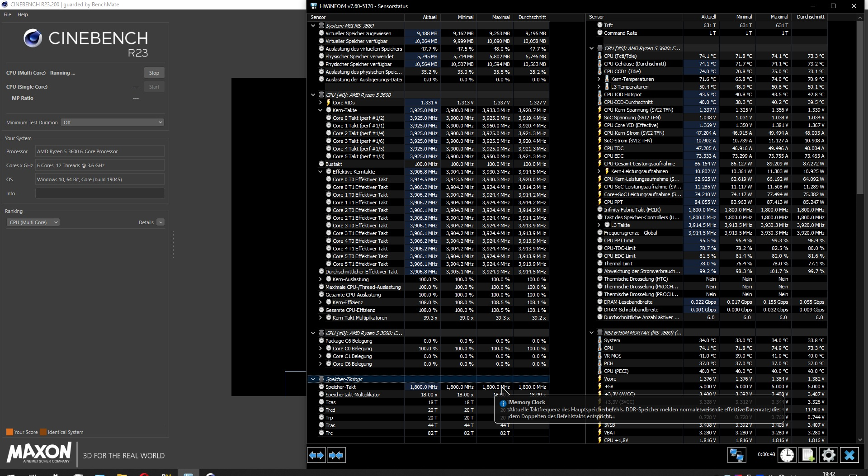This screenshot has height=476, width=868.
Task: Click the Cinebench R23 sphere logo
Action: point(33,38)
